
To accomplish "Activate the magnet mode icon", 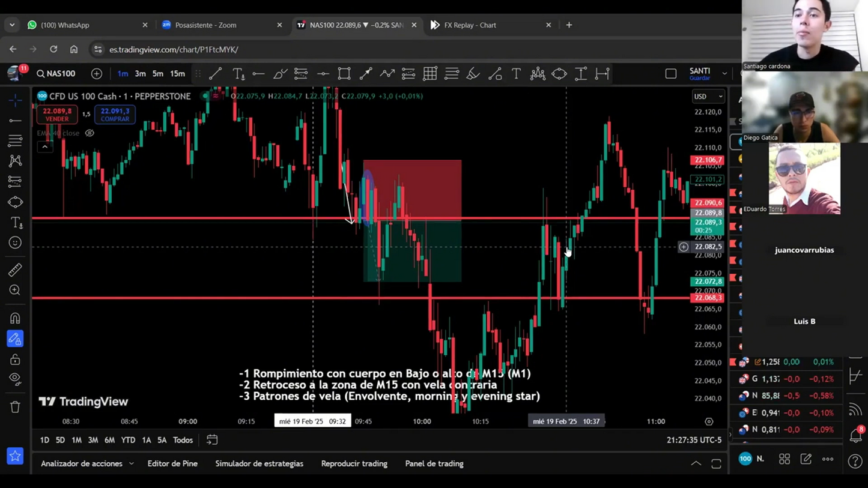I will click(x=15, y=318).
